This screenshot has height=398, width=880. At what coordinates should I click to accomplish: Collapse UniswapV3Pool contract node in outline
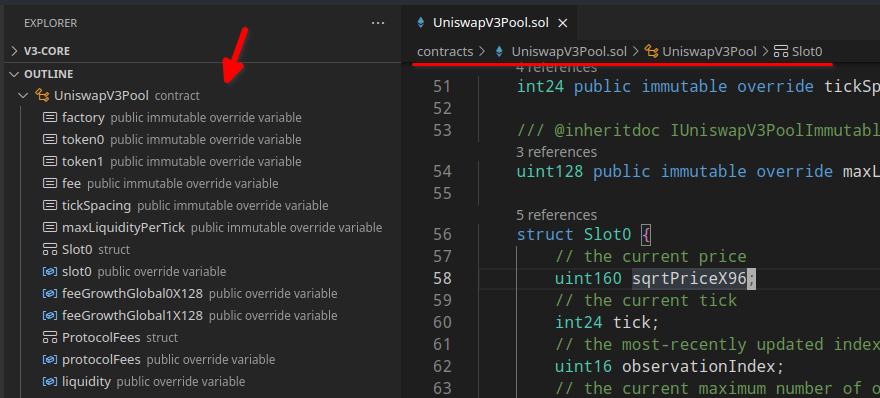tap(23, 95)
